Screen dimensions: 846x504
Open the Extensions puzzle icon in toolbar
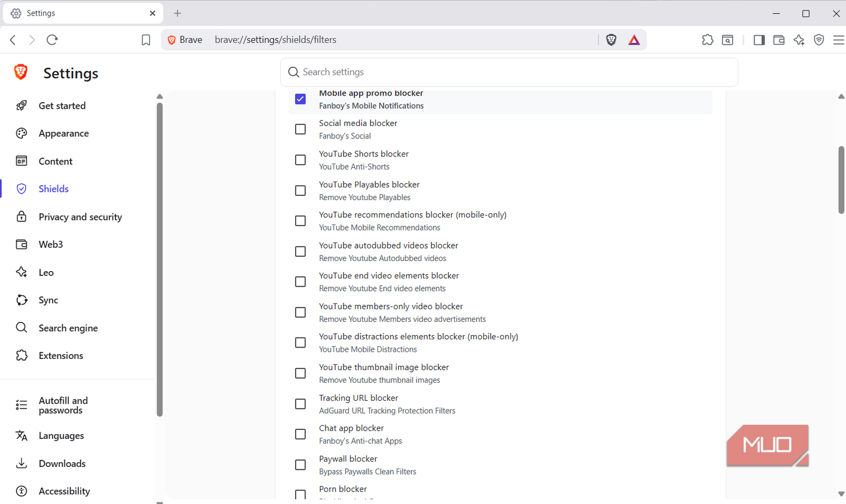pyautogui.click(x=707, y=40)
